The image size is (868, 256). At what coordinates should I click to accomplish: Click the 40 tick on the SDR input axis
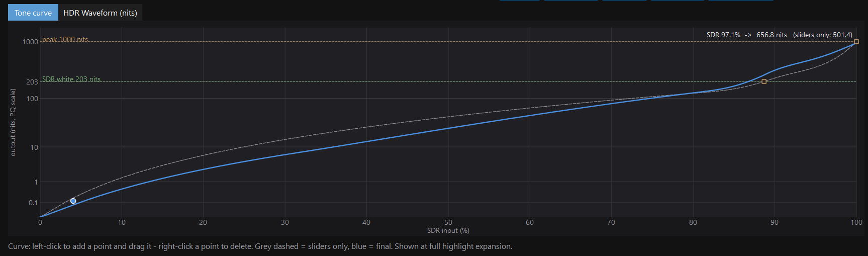(366, 222)
